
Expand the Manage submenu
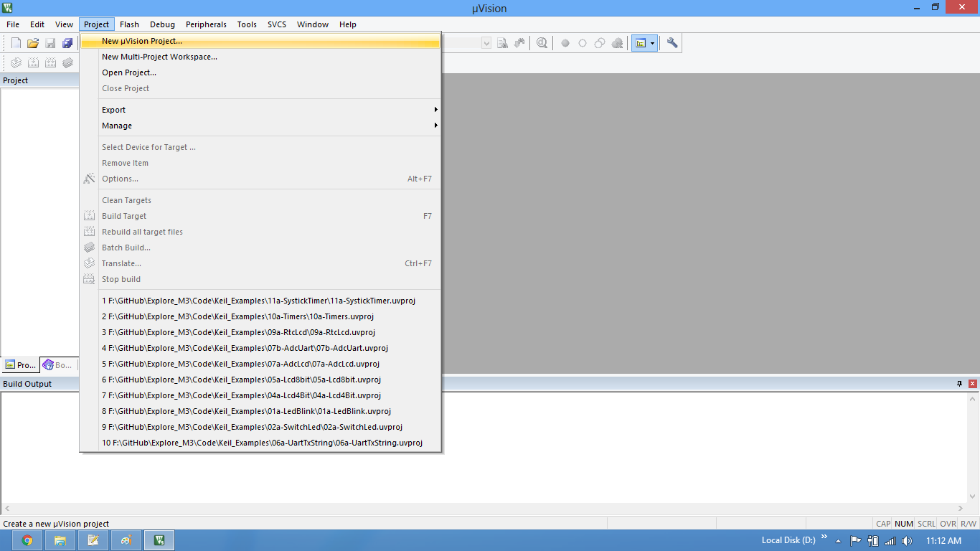point(260,126)
